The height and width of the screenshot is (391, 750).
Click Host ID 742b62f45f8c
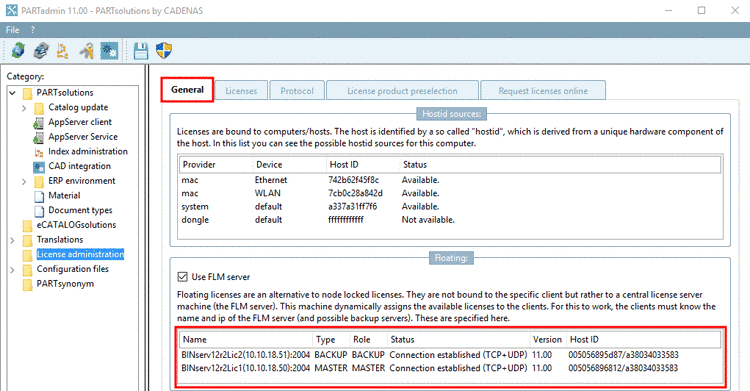[x=353, y=180]
